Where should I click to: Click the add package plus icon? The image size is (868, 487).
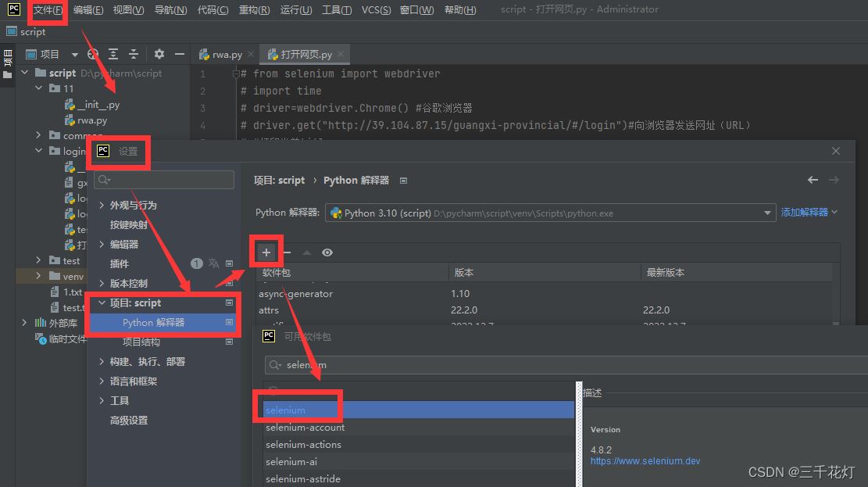pyautogui.click(x=266, y=252)
